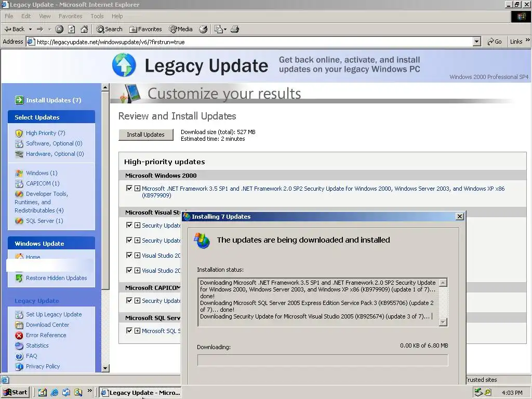Viewport: 532px width, 399px height.
Task: Open the Favorites menu
Action: (x=70, y=16)
